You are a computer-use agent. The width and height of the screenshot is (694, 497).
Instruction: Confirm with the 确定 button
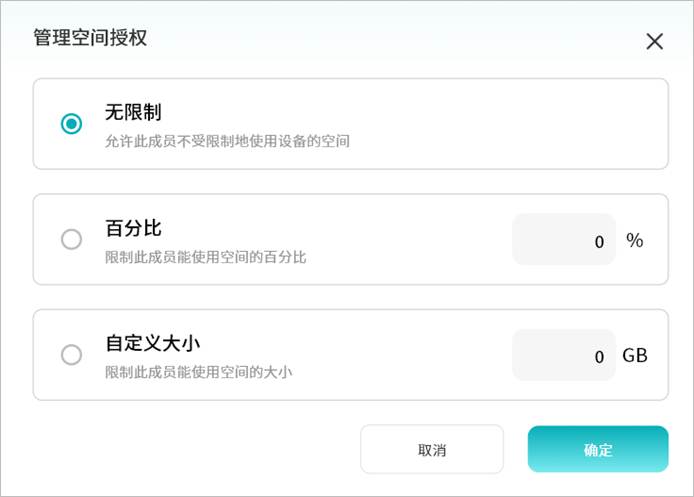(x=597, y=449)
